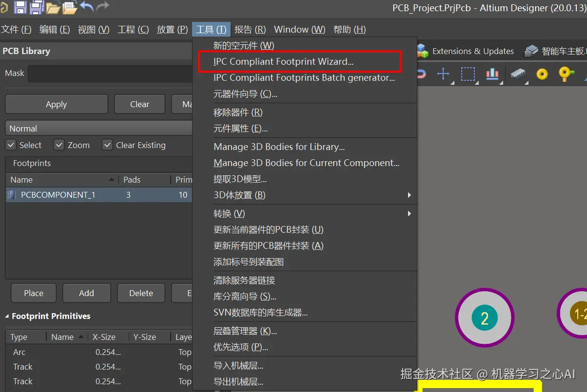Close the open 工具 (T) menu
This screenshot has width=587, height=392.
(211, 30)
